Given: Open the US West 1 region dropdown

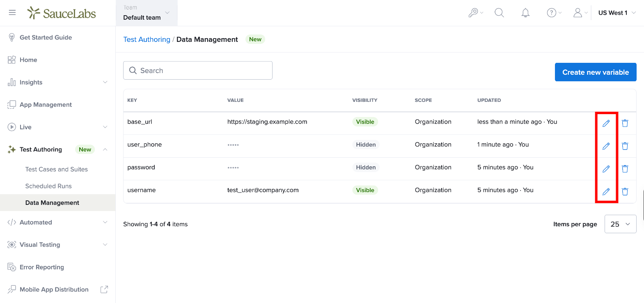Looking at the screenshot, I should pyautogui.click(x=617, y=13).
